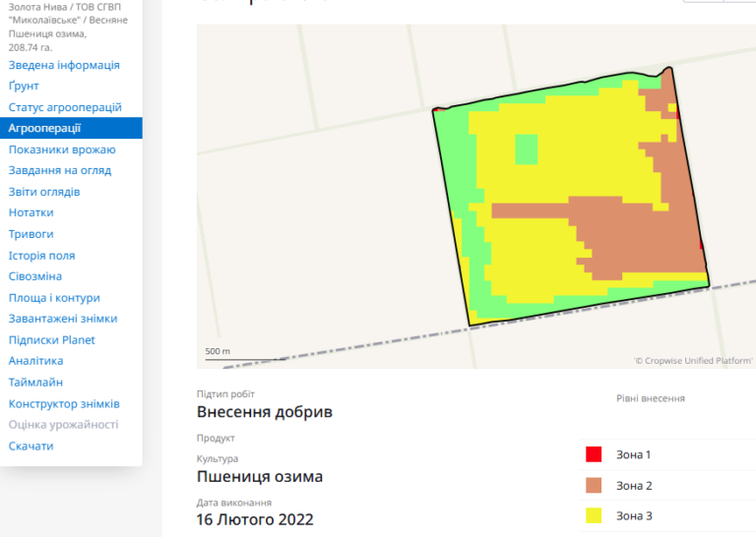Navigate to Завдання на огляд
The height and width of the screenshot is (537, 756).
tap(60, 170)
